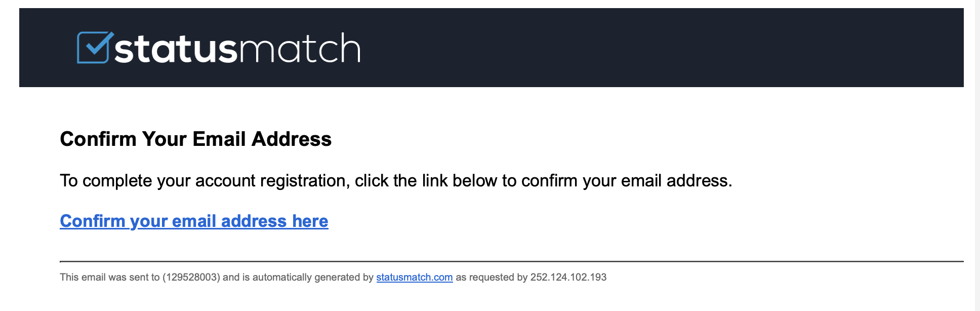The height and width of the screenshot is (311, 980).
Task: Click the statusmatch wordmark in the header
Action: [x=237, y=49]
